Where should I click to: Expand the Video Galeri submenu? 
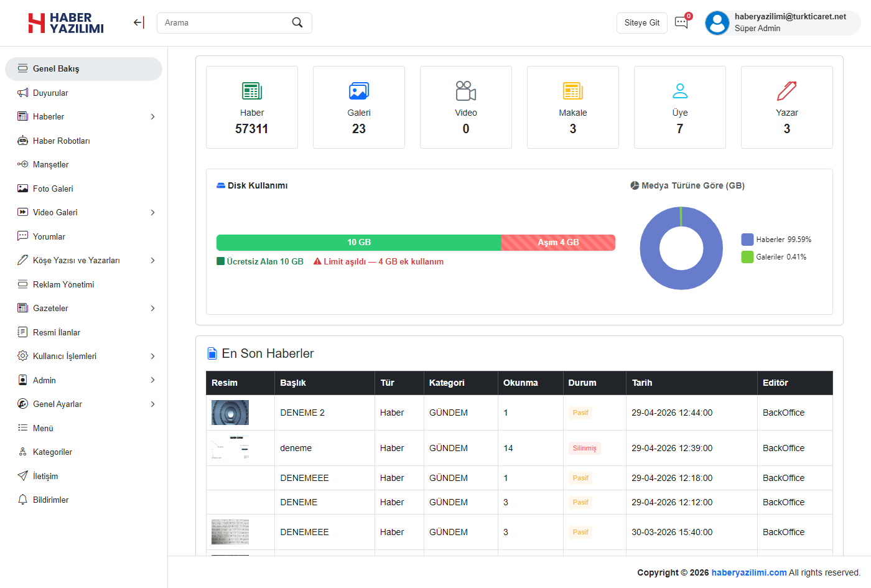tap(152, 213)
